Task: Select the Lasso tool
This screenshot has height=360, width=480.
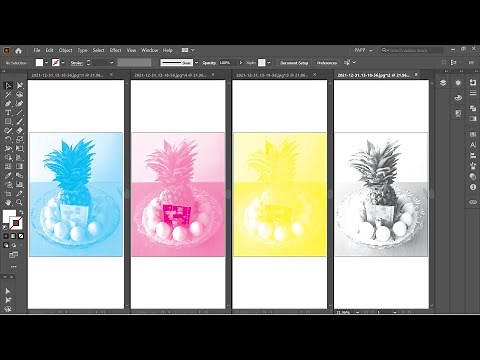Action: [x=20, y=95]
